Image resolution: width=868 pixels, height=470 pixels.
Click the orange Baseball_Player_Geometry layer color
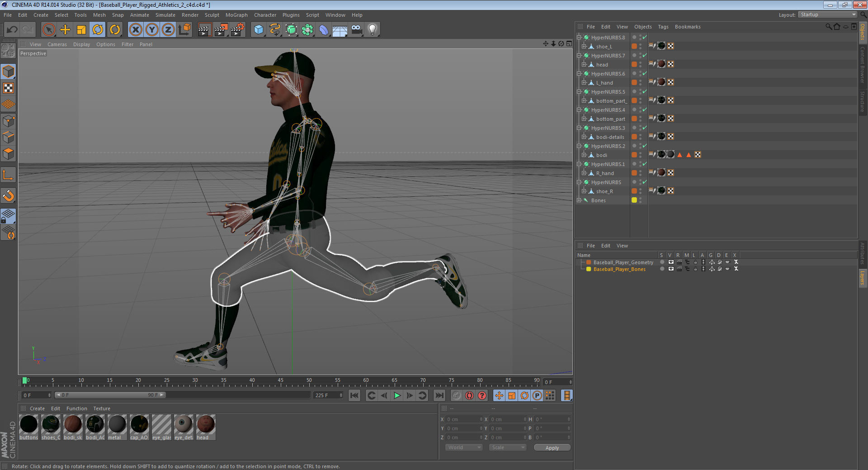point(589,262)
